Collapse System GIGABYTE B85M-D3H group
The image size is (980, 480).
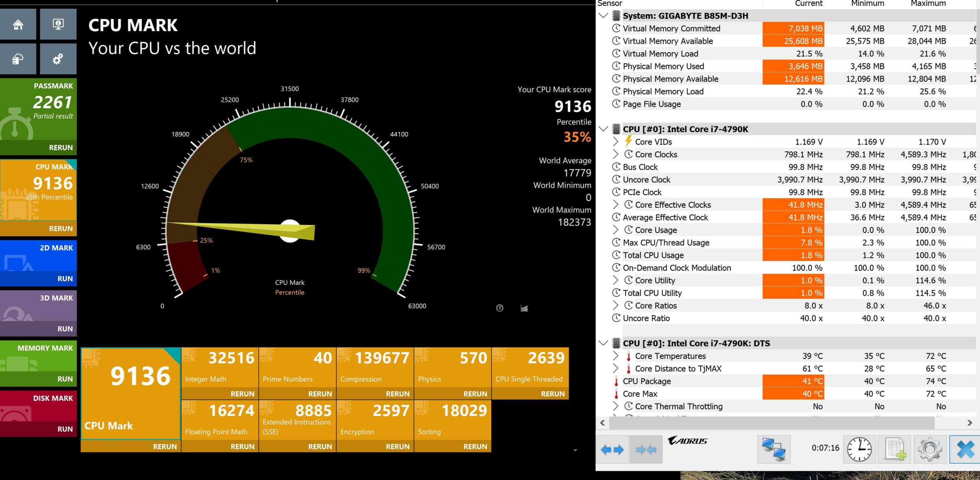coord(603,16)
